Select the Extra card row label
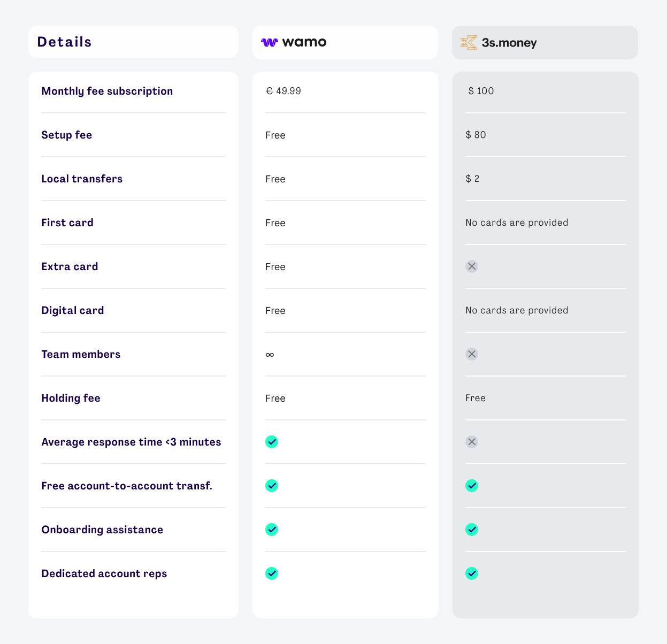667x644 pixels. (x=70, y=266)
